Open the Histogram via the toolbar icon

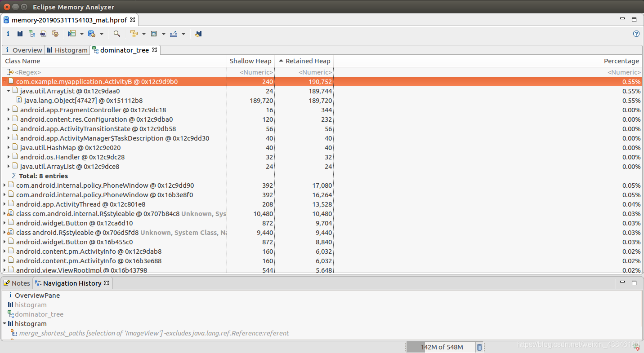tap(20, 34)
